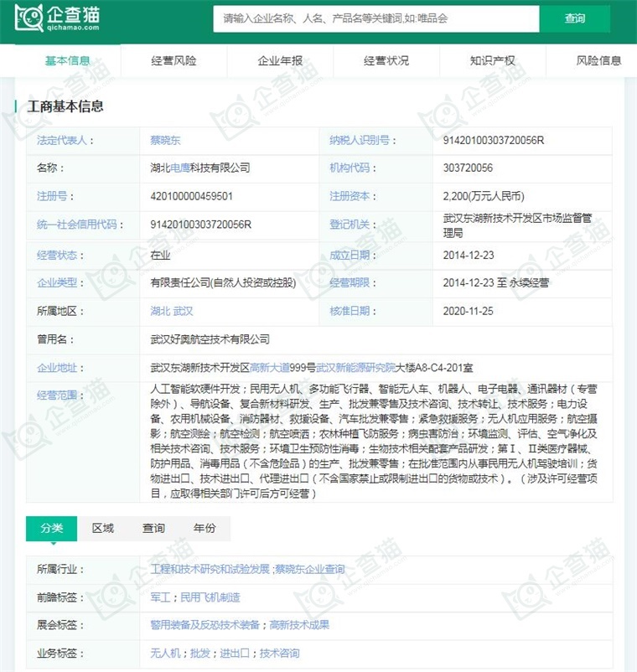Click the 注册号 label
The width and height of the screenshot is (637, 672).
pos(52,196)
